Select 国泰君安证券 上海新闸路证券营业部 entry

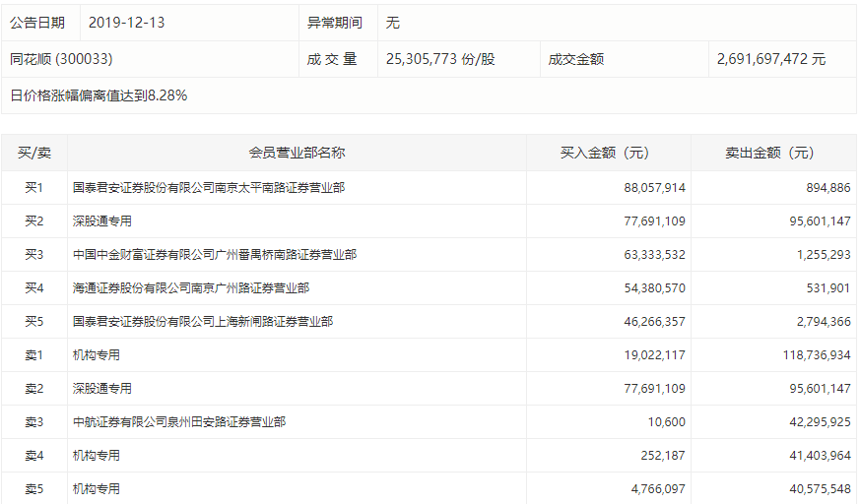point(203,322)
